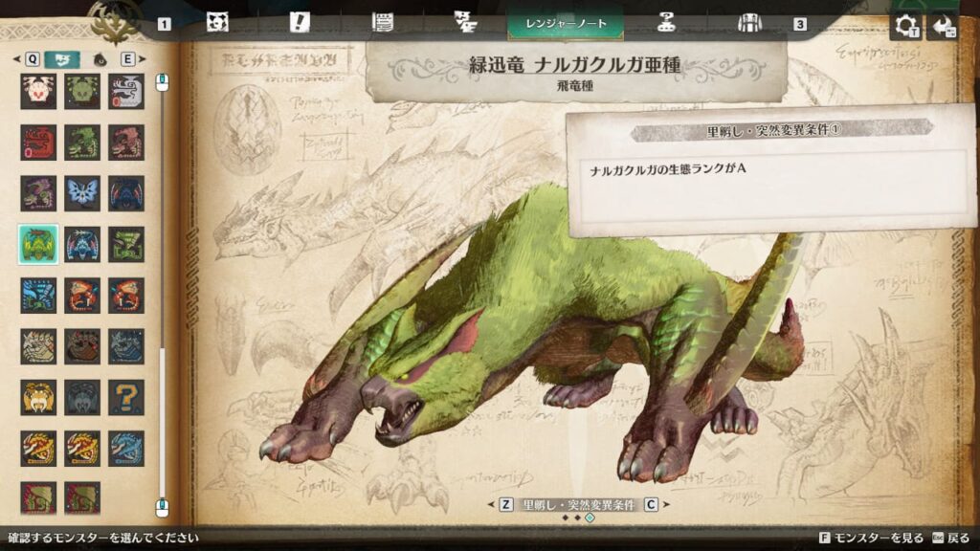
Task: Click the title 緑迅竜 ナルガクルガ亜種
Action: point(574,65)
